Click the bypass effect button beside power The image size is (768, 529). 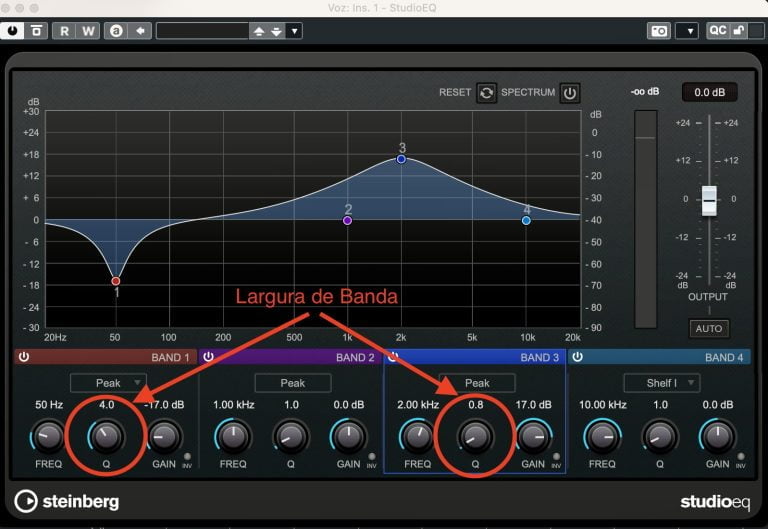[x=36, y=31]
